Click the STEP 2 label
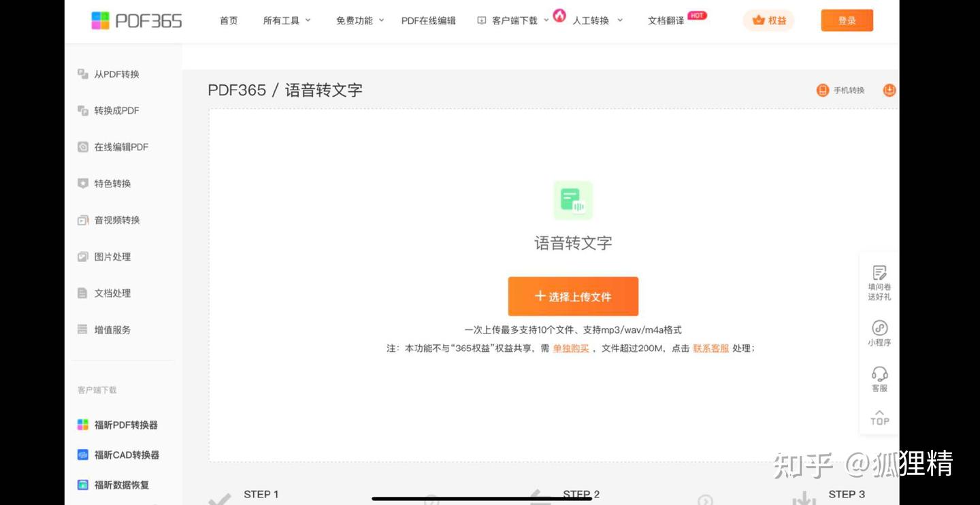The width and height of the screenshot is (980, 505). coord(581,494)
